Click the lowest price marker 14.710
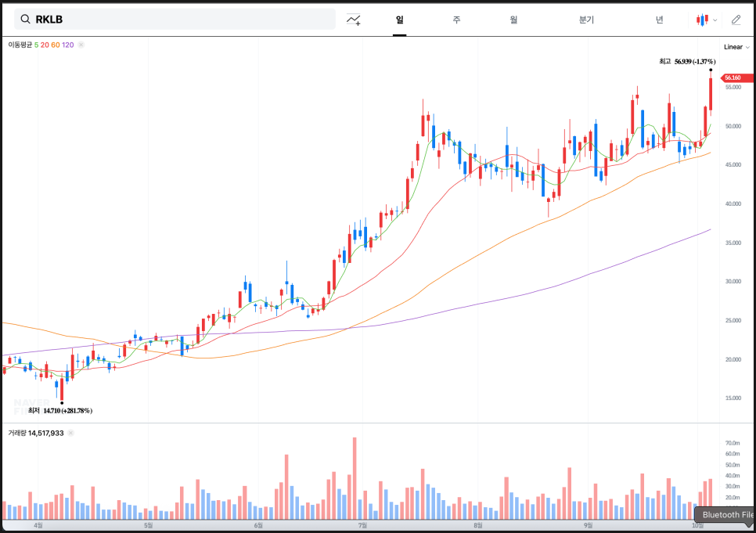 tap(60, 410)
